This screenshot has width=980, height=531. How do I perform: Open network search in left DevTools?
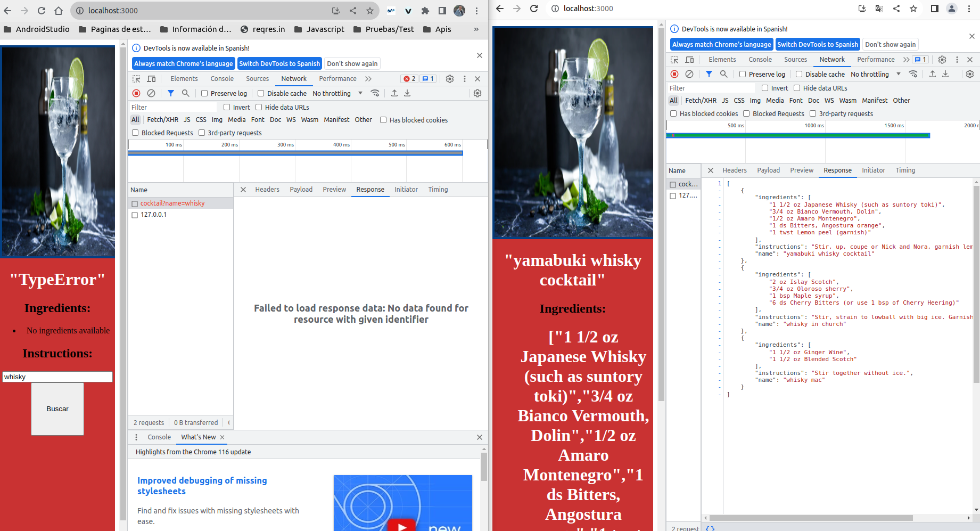[x=186, y=93]
